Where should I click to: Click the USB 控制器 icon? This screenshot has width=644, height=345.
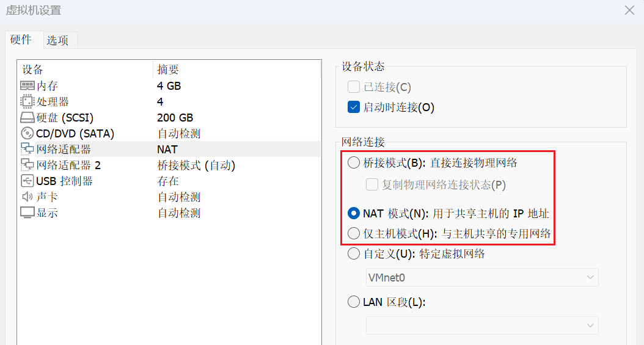(27, 181)
